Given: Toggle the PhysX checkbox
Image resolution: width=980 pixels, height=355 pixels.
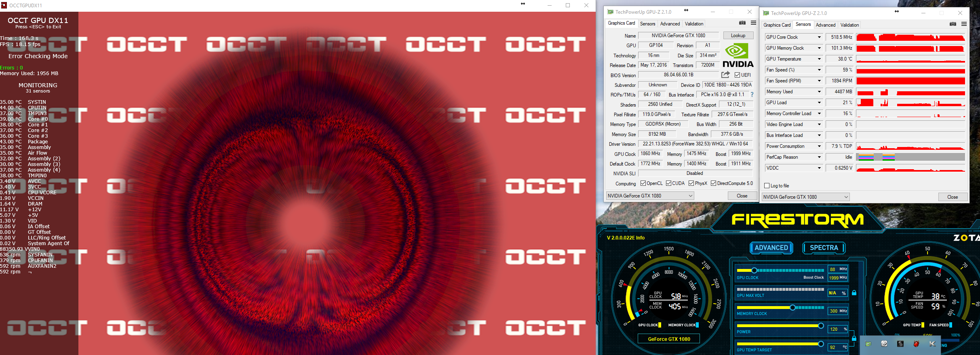Looking at the screenshot, I should (691, 183).
